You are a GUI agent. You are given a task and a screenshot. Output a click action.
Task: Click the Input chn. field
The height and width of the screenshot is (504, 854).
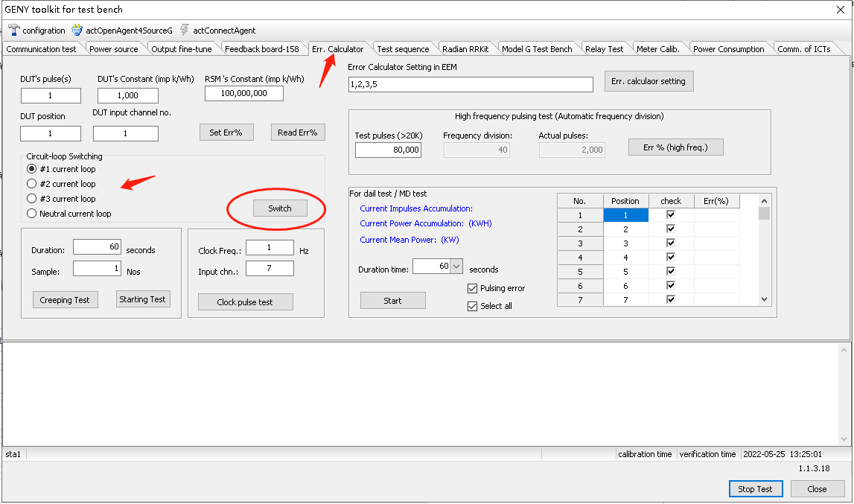click(270, 268)
